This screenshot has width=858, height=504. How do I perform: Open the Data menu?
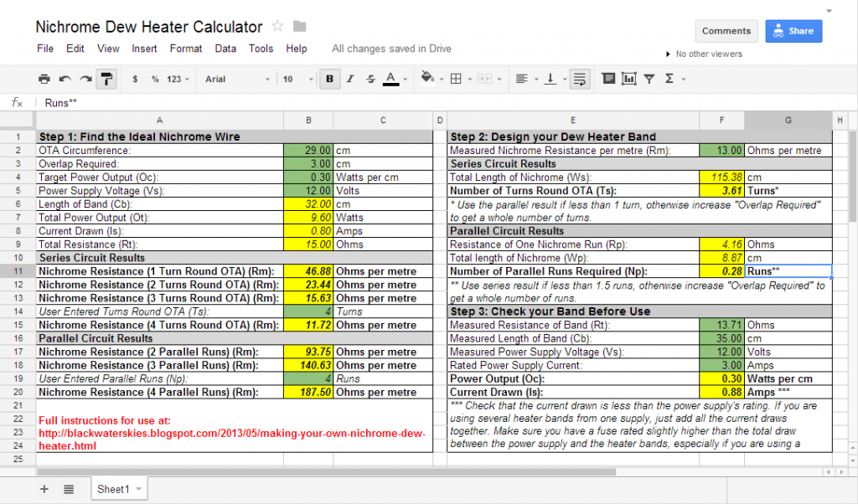point(225,49)
